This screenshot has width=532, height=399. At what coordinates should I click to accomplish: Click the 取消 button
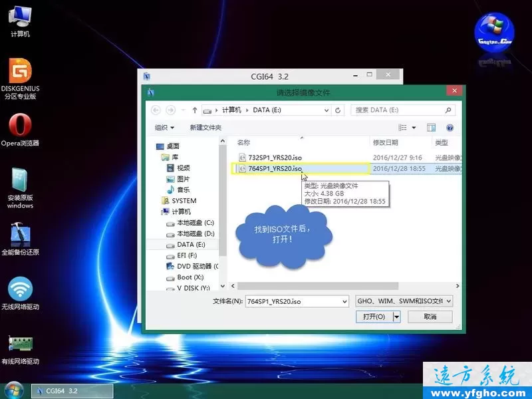(430, 317)
